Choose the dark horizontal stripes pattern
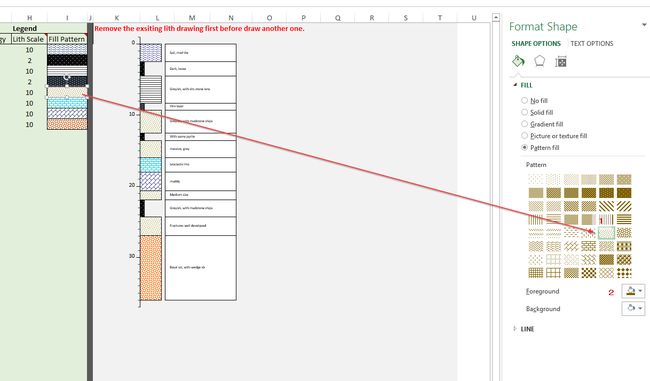This screenshot has height=381, width=650. pyautogui.click(x=624, y=219)
